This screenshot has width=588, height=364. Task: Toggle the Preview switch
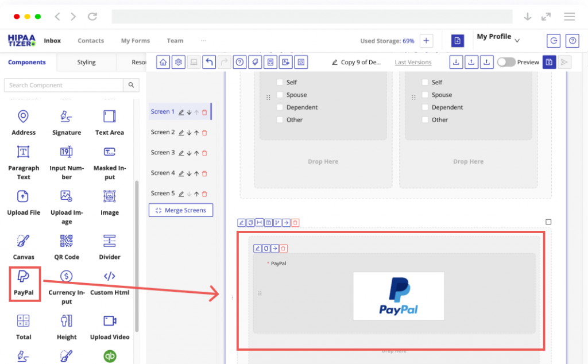(506, 62)
